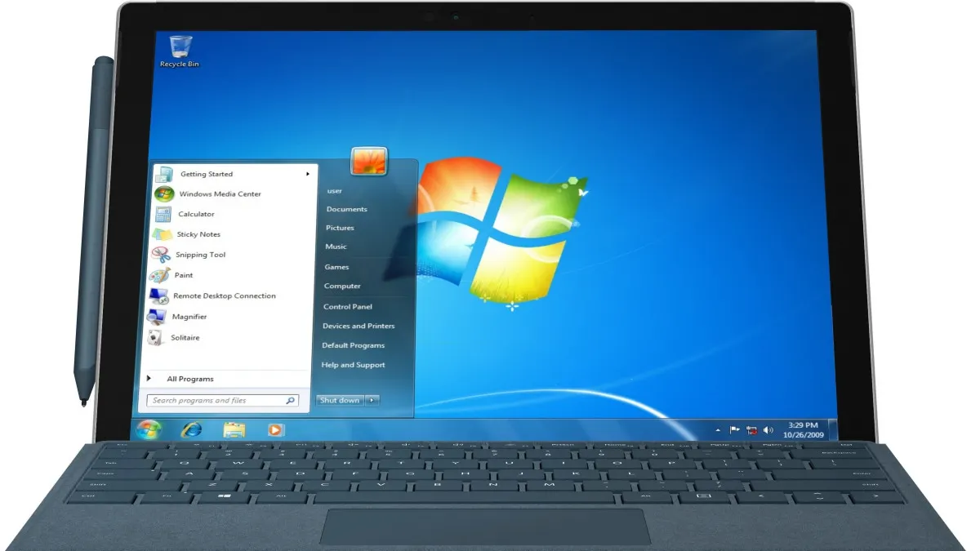Expand Getting Started submenu arrow
Viewport: 980px width, 551px height.
point(308,174)
